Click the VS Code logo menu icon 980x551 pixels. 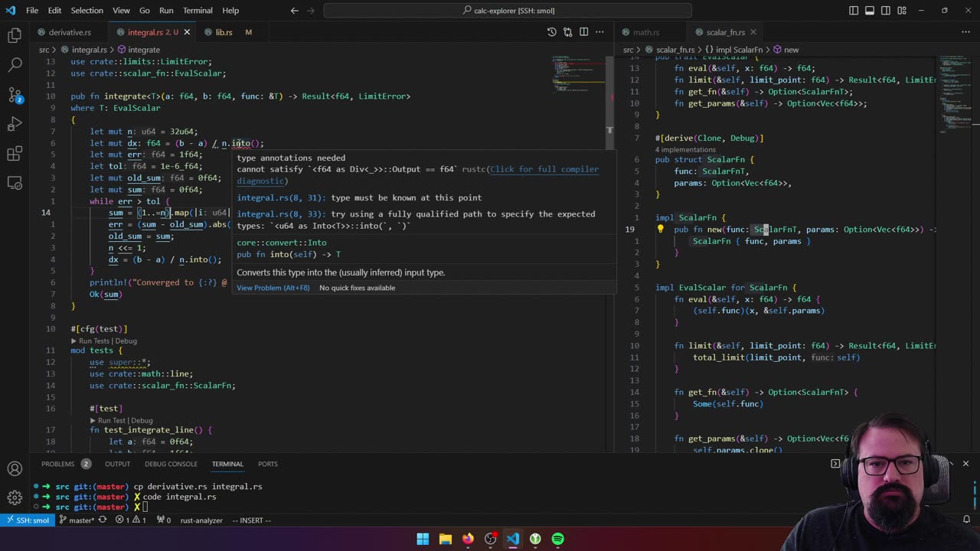coord(11,11)
